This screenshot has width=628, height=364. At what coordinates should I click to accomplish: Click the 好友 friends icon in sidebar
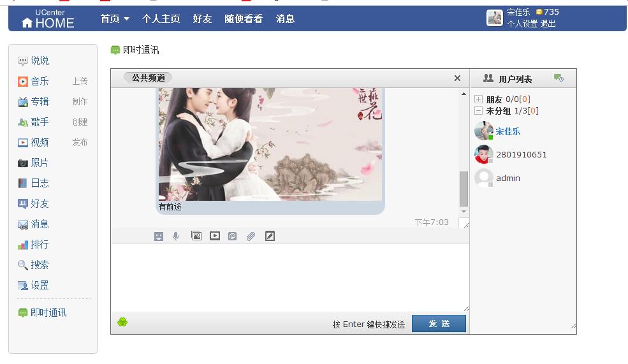pos(23,204)
